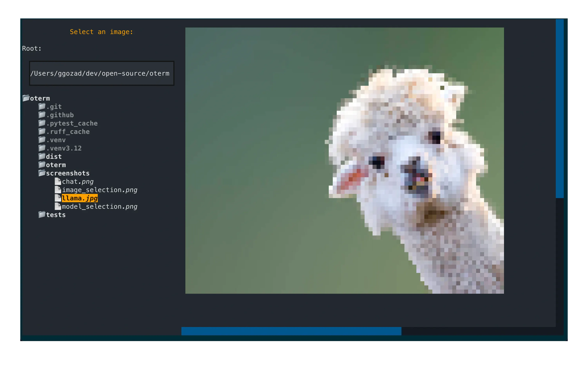Click the .github folder icon
588x382 pixels.
pos(42,115)
